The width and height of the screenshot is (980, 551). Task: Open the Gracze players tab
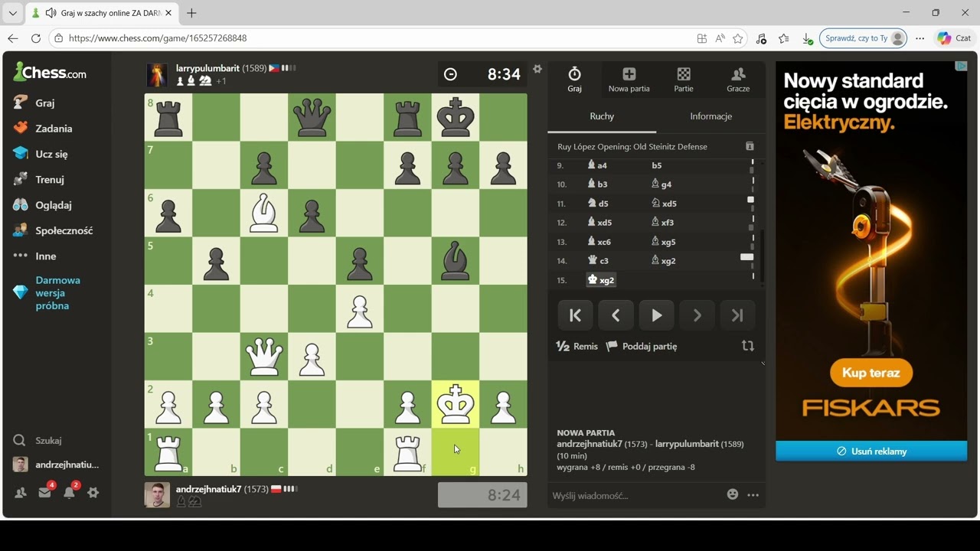point(738,79)
